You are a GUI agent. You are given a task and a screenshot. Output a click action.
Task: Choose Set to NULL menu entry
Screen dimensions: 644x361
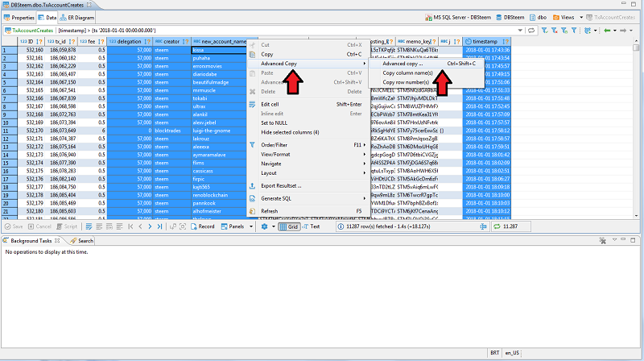[308, 123]
